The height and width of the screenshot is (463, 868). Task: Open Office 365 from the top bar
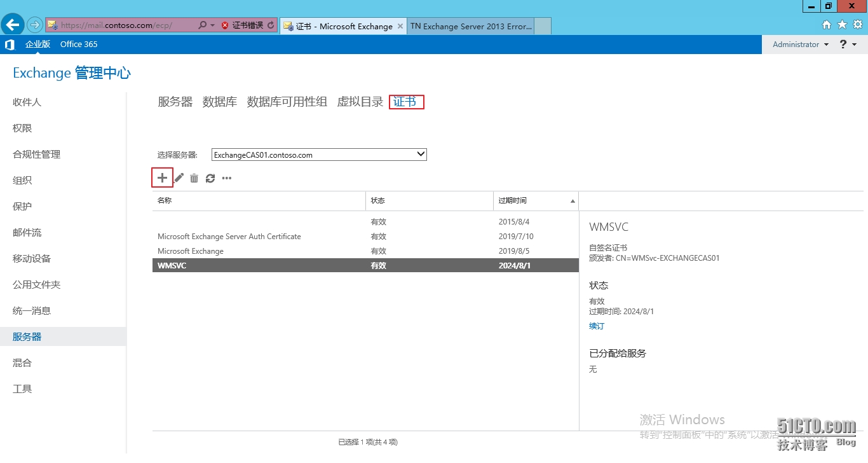pyautogui.click(x=79, y=44)
